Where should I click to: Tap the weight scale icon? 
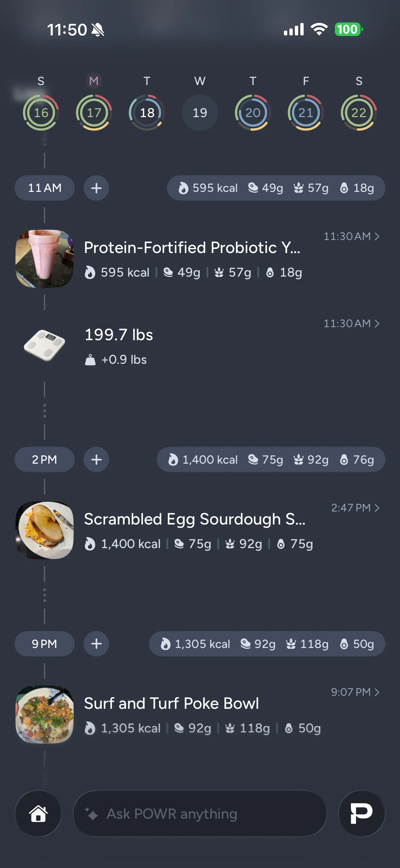[45, 346]
